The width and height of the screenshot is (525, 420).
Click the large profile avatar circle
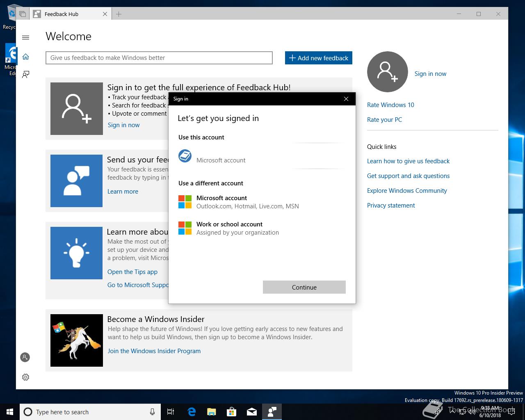388,72
